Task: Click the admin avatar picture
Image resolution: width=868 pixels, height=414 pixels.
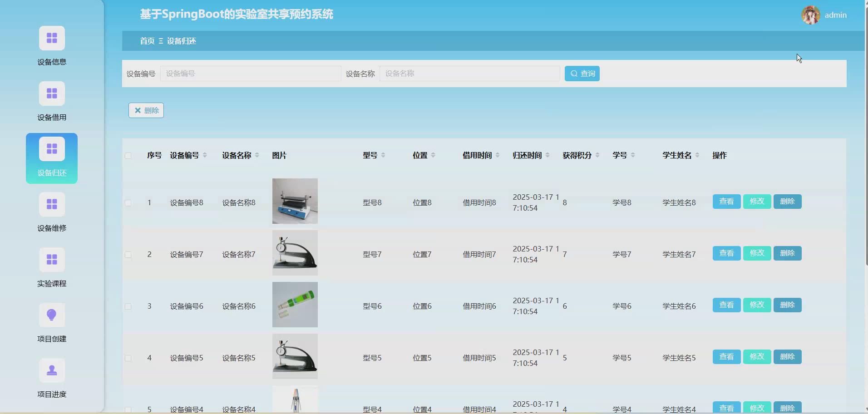Action: coord(811,15)
